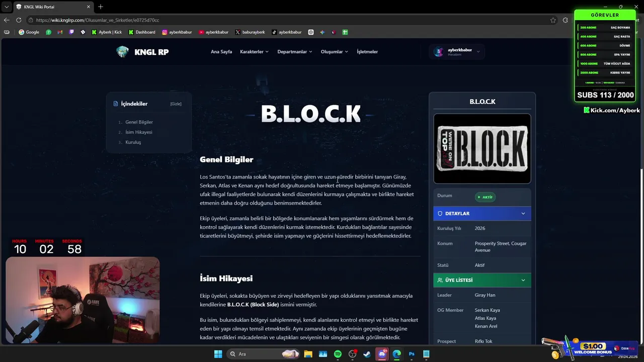This screenshot has width=644, height=362.
Task: Click the KNGL RP site title
Action: tap(151, 52)
